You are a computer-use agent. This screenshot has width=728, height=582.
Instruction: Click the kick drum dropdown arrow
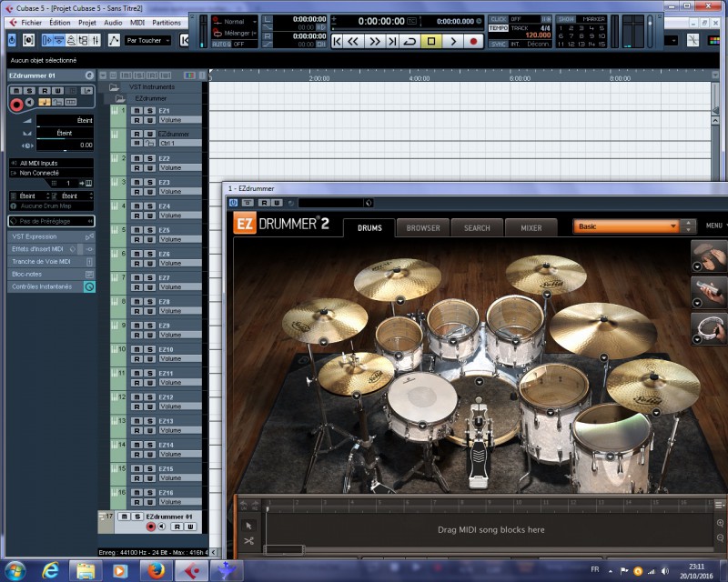pos(480,382)
